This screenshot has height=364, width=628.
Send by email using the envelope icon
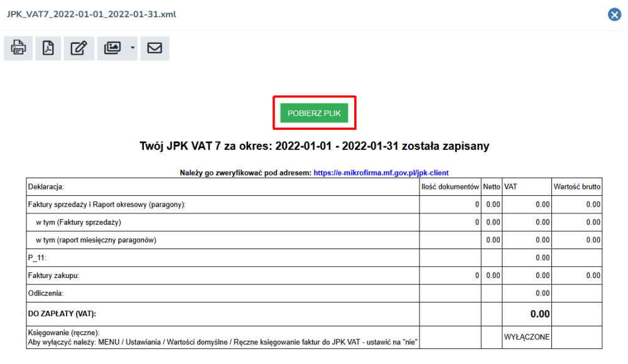tap(154, 48)
